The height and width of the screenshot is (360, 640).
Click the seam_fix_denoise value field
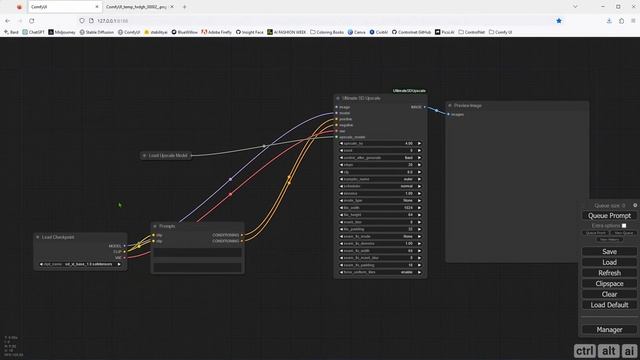380,244
